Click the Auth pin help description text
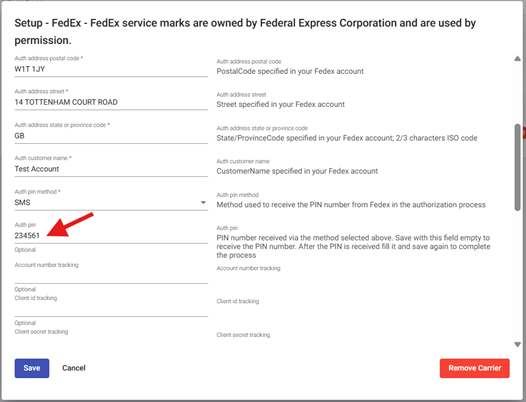Screen dimensions: 526x402 click(353, 247)
